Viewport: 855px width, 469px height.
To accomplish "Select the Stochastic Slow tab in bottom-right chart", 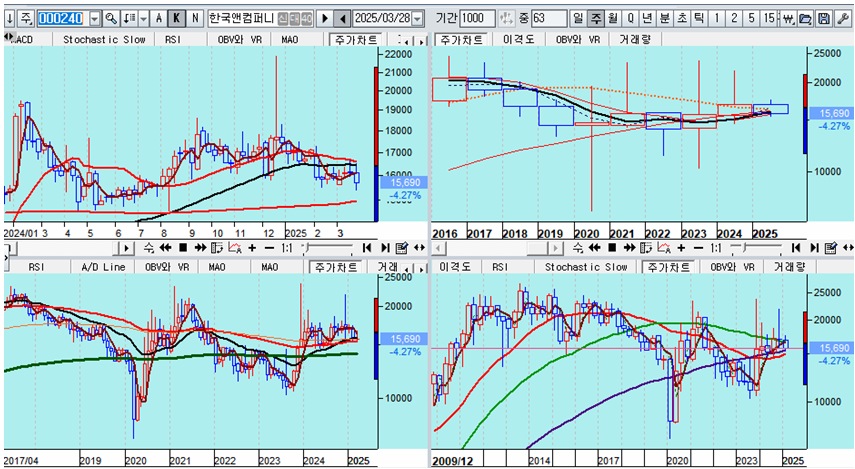I will [x=586, y=267].
